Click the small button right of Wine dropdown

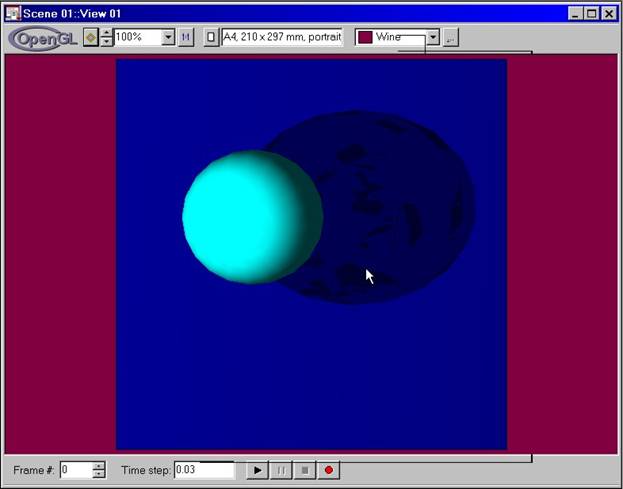click(450, 37)
